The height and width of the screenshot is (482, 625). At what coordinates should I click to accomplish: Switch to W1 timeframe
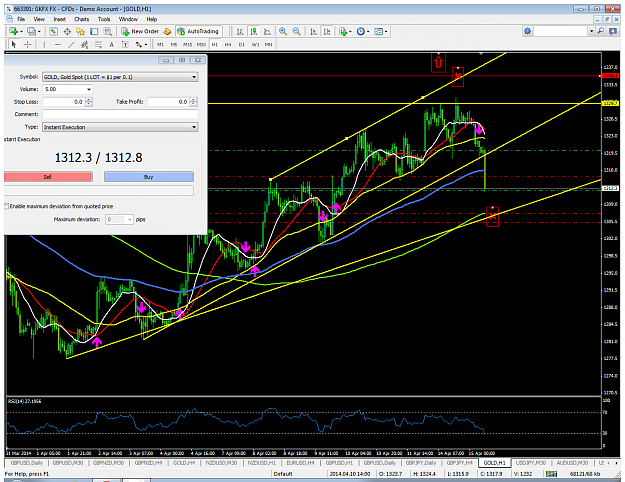coord(255,45)
